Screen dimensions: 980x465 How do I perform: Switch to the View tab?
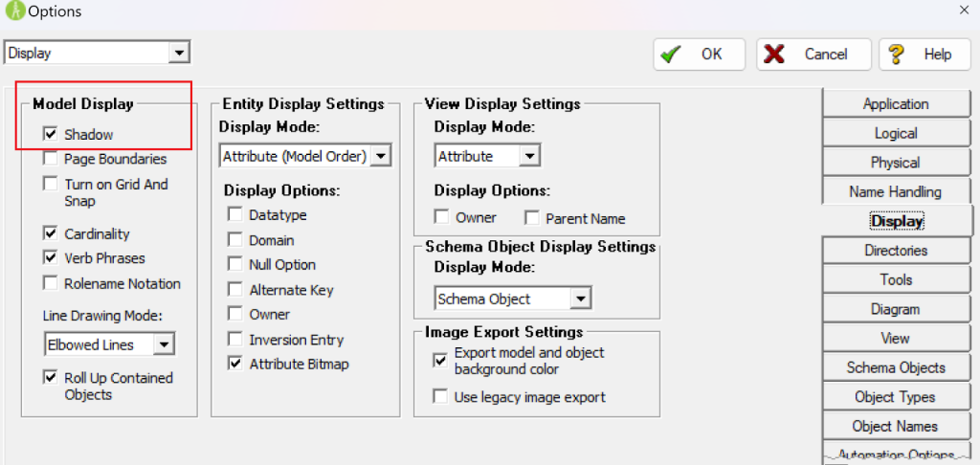coord(896,338)
